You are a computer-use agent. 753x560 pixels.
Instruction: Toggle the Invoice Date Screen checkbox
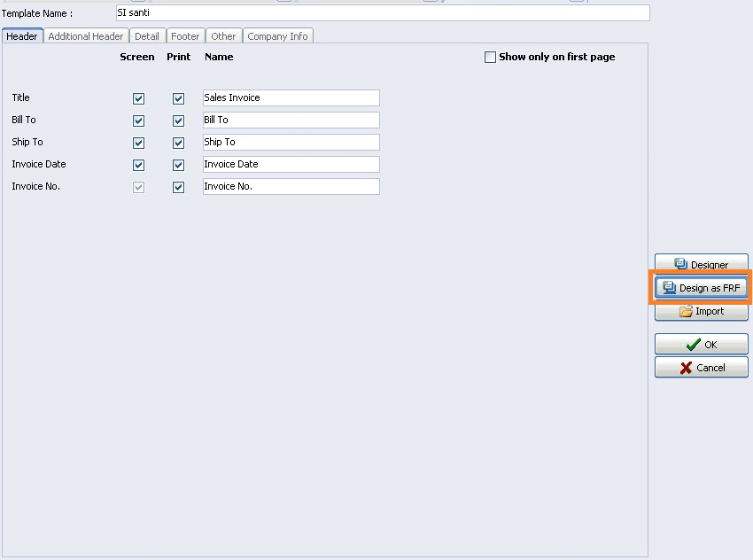click(138, 165)
